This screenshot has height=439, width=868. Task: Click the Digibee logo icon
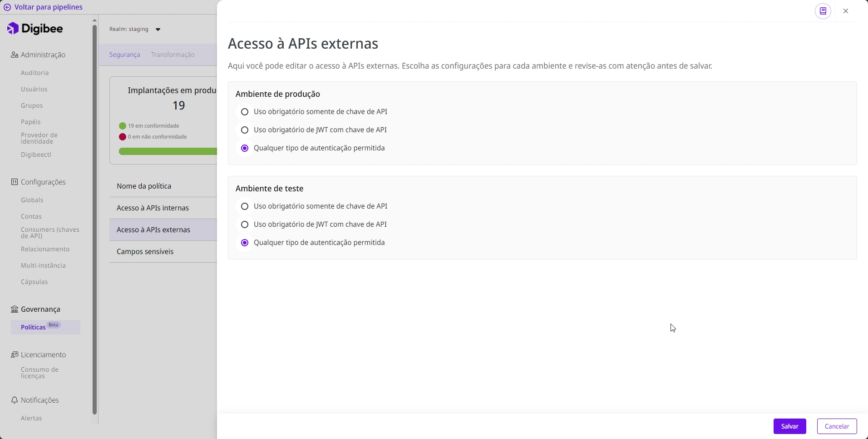click(x=13, y=29)
